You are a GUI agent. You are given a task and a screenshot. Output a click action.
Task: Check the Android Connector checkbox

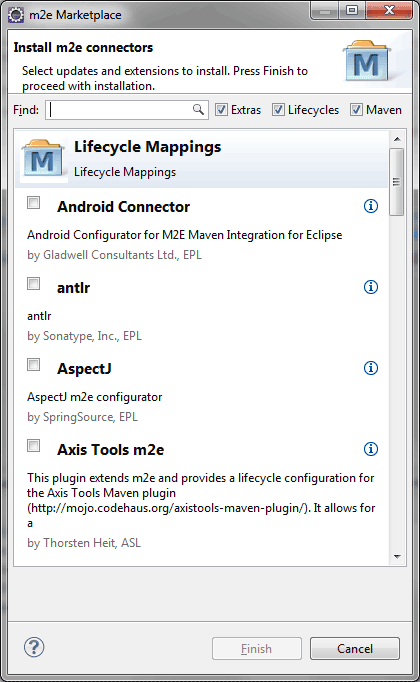click(x=33, y=203)
